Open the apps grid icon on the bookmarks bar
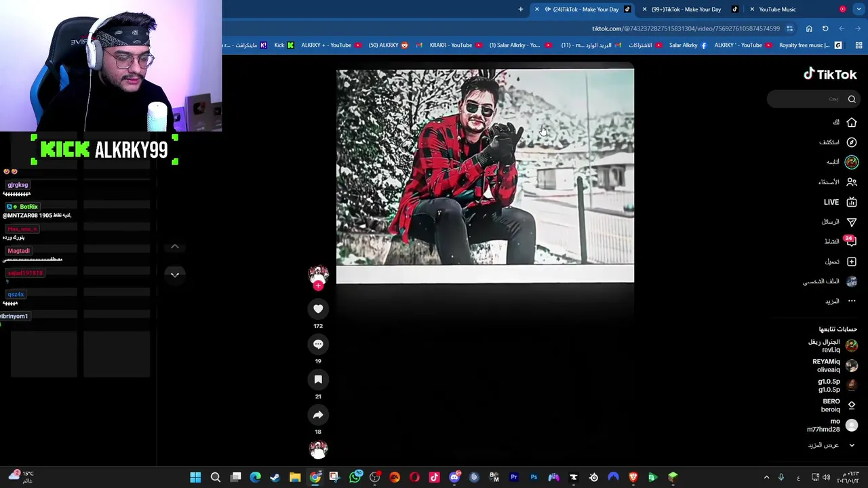Viewport: 868px width, 488px height. coord(859,45)
